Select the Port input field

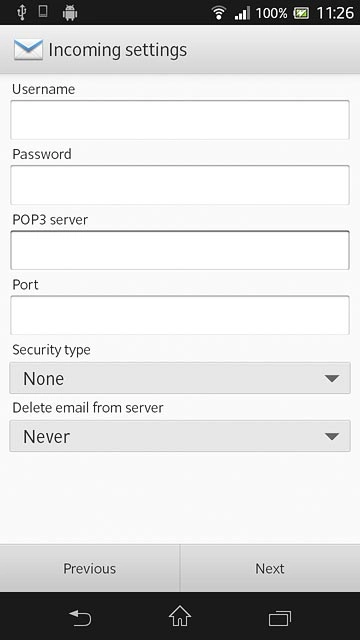coord(180,315)
